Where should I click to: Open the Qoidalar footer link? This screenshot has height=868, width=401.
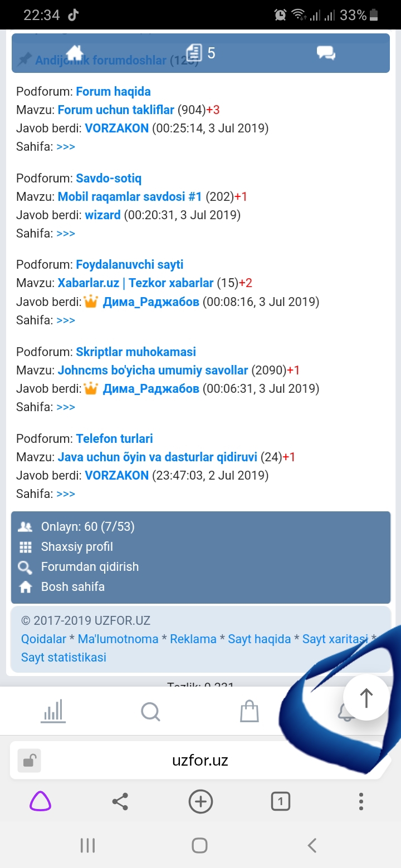click(x=43, y=639)
